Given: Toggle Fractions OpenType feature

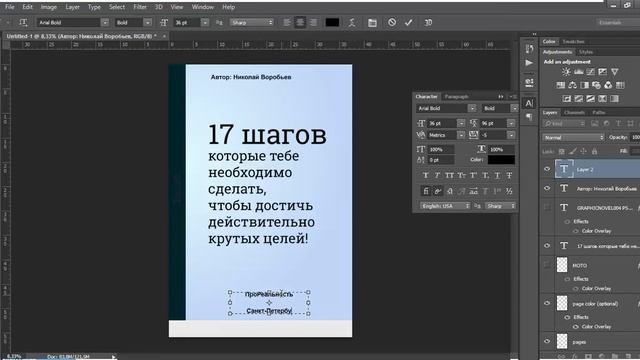Looking at the screenshot, I should pyautogui.click(x=509, y=191).
